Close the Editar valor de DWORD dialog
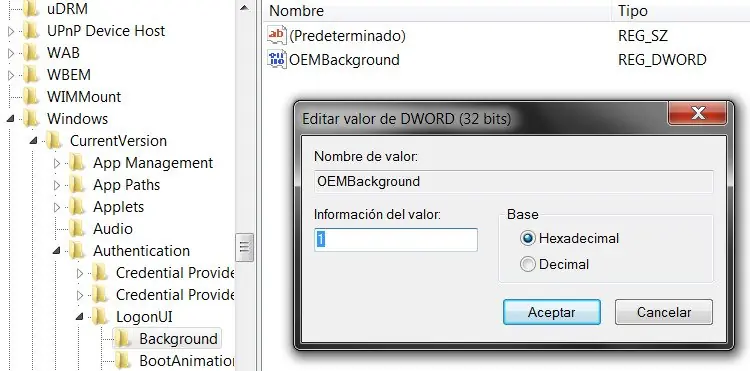The width and height of the screenshot is (750, 371). (x=698, y=113)
